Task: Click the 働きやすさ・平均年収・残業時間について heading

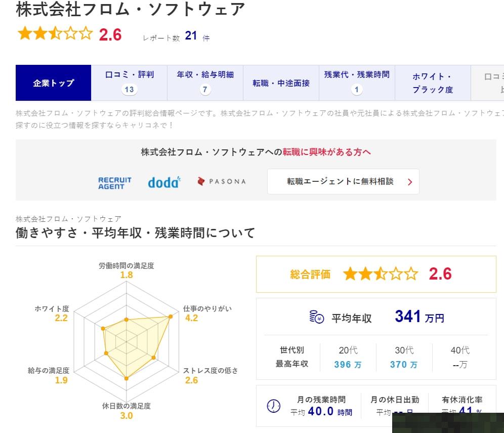Action: [135, 232]
